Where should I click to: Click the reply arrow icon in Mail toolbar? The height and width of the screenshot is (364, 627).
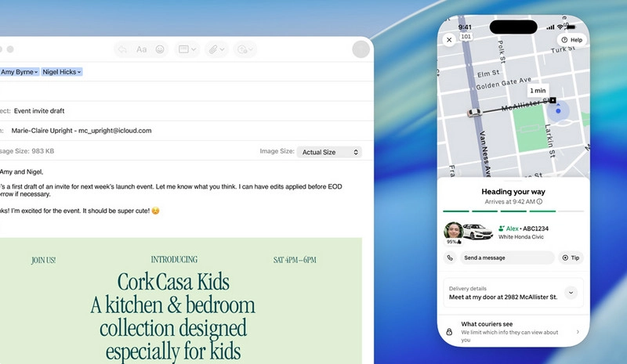coord(122,49)
